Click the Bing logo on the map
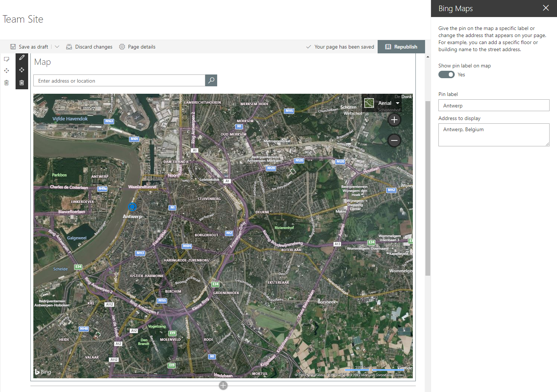557x392 pixels. click(x=43, y=372)
